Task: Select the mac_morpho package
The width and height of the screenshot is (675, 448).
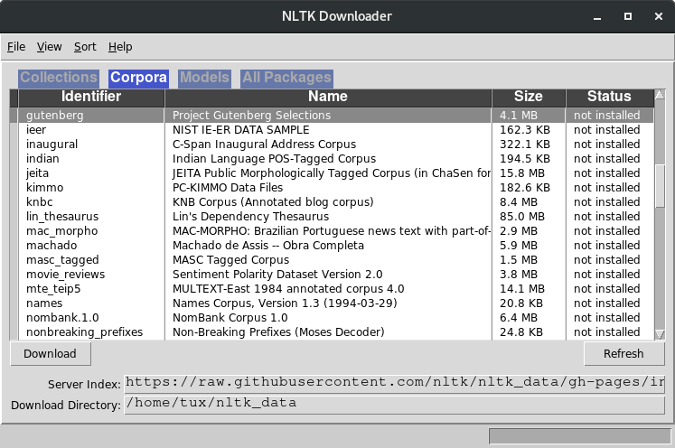Action: tap(62, 231)
